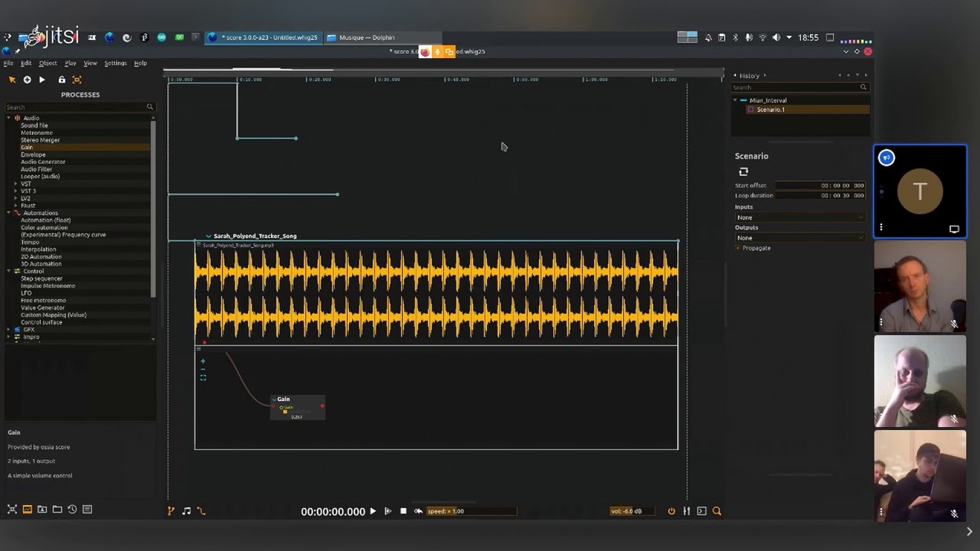
Task: Click the play-from-here transport button
Action: 387,511
